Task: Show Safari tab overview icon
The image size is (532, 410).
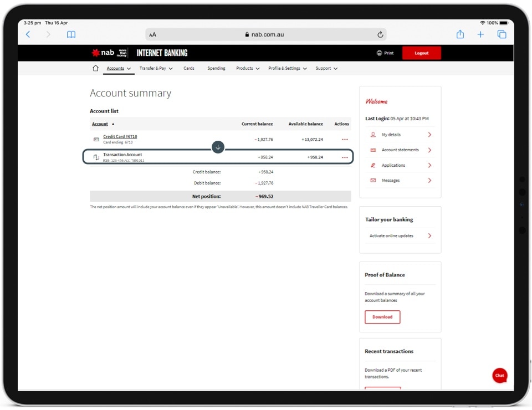Action: [502, 34]
